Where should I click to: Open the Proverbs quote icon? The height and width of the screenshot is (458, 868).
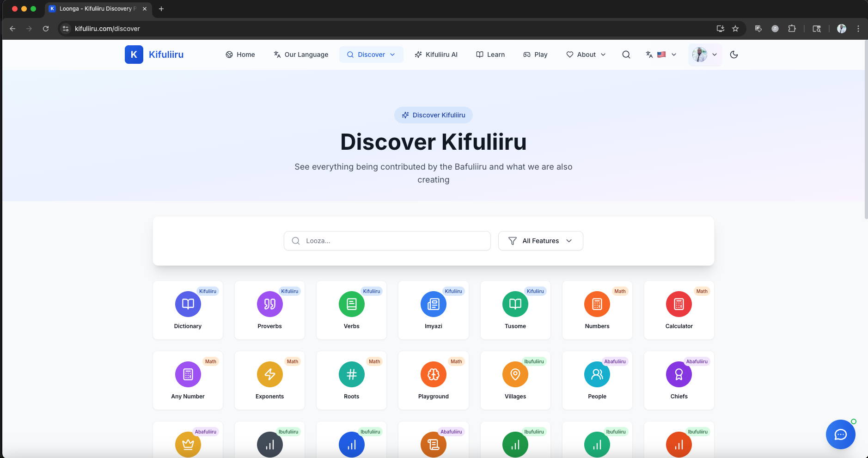(269, 304)
